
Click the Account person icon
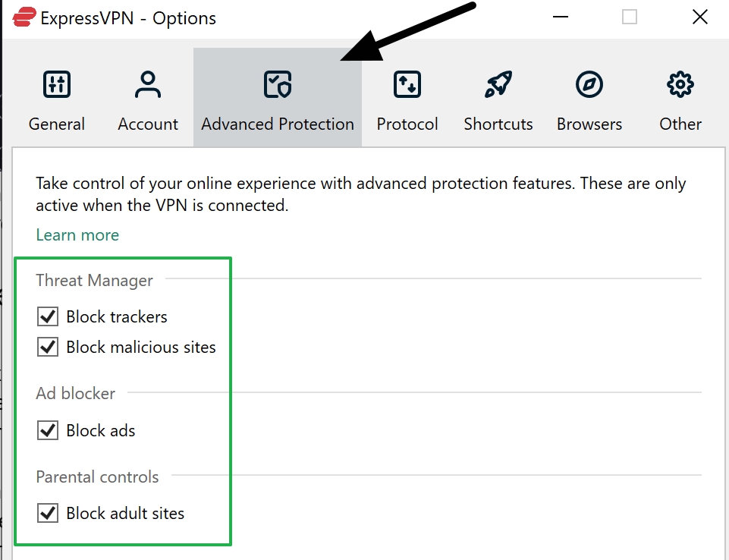tap(147, 84)
